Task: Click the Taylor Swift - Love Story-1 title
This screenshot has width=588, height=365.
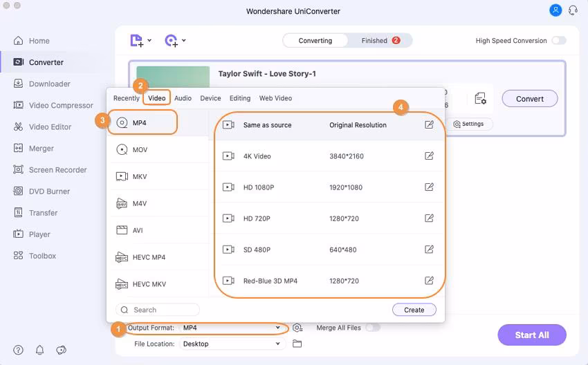Action: [267, 73]
